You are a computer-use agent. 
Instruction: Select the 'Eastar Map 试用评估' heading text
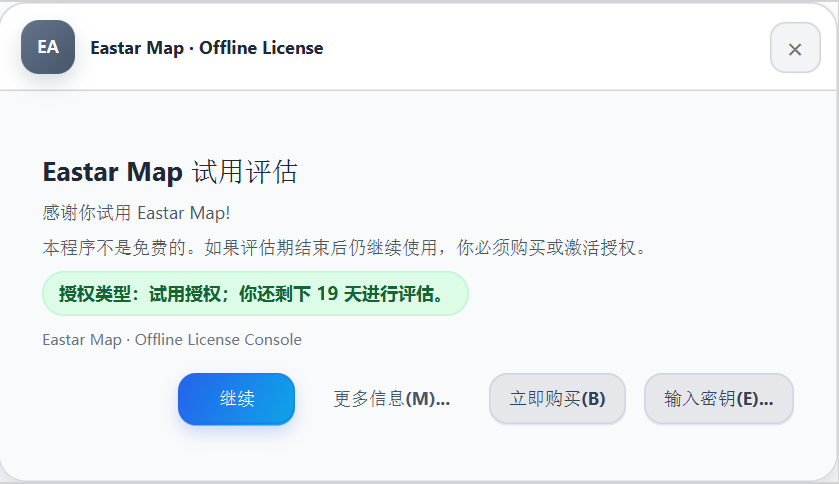pyautogui.click(x=170, y=172)
